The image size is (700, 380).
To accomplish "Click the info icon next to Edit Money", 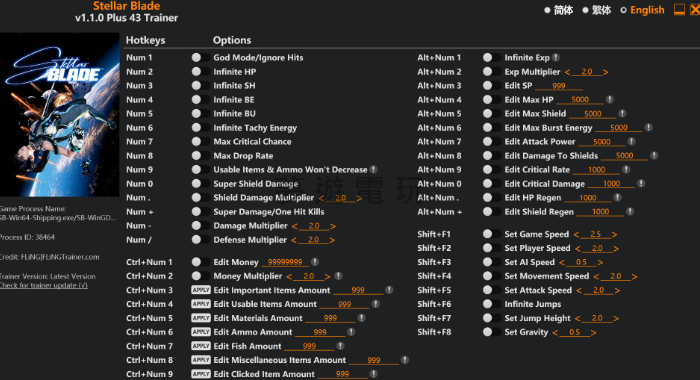I will pyautogui.click(x=315, y=262).
